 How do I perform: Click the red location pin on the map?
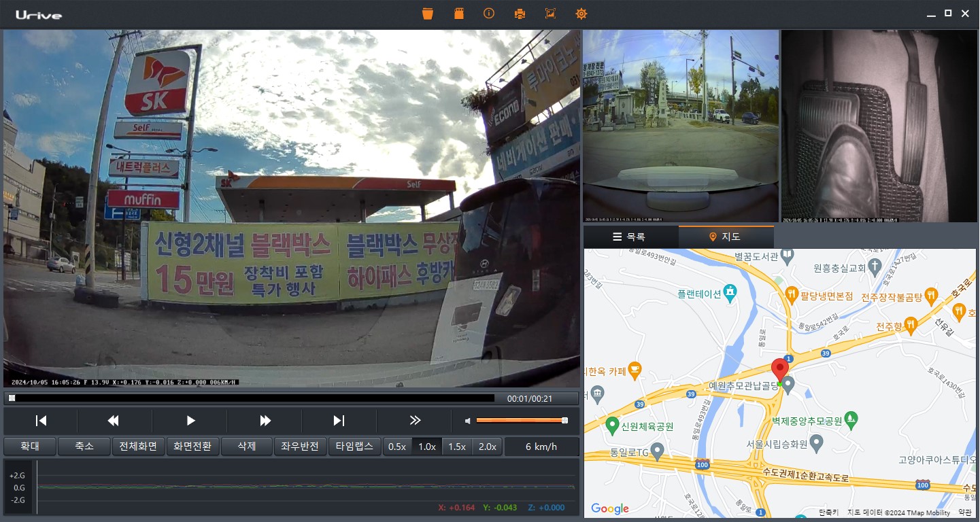780,369
